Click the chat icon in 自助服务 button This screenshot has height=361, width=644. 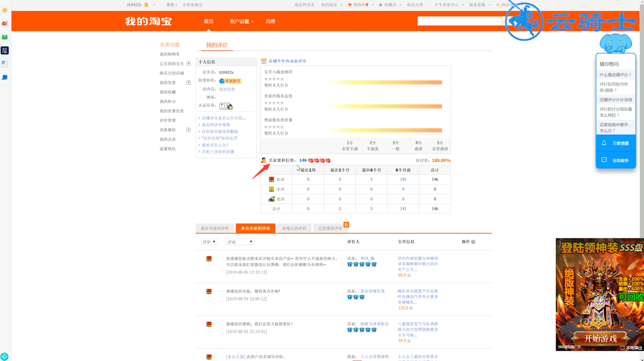[604, 160]
